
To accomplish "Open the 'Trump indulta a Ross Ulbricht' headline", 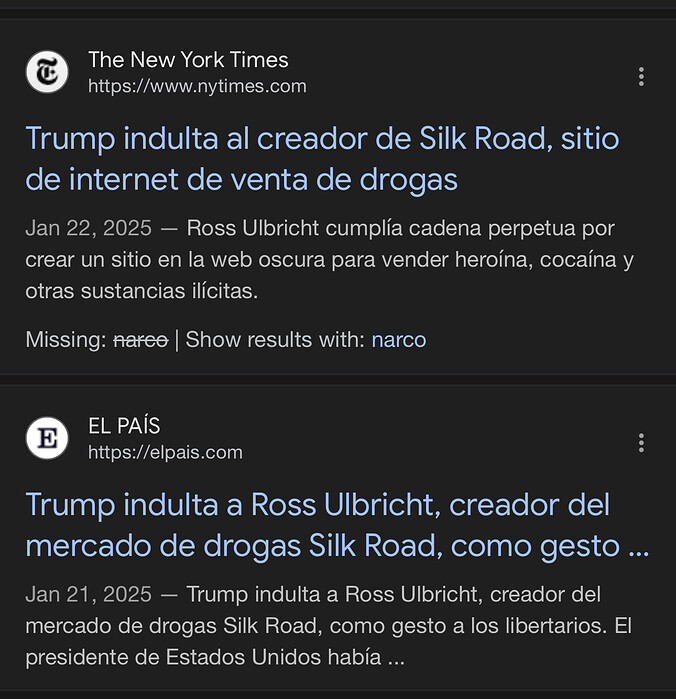I will (x=317, y=504).
